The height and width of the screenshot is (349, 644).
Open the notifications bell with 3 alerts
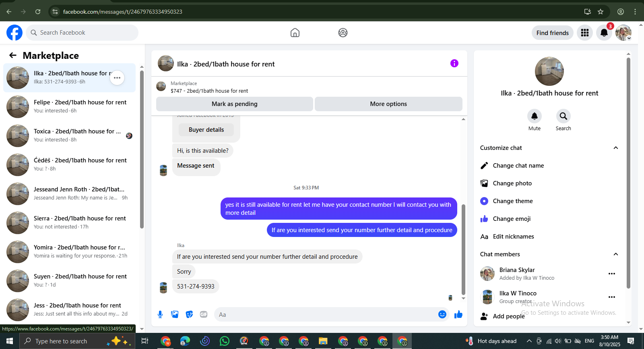(604, 33)
